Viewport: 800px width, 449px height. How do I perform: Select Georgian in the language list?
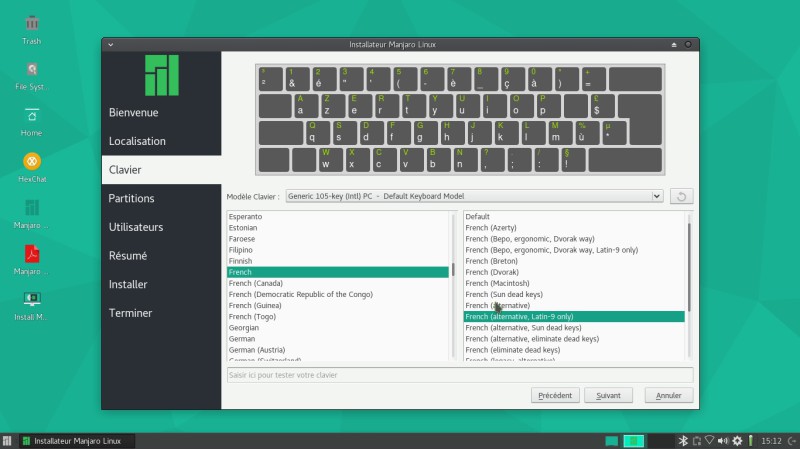[x=338, y=328]
